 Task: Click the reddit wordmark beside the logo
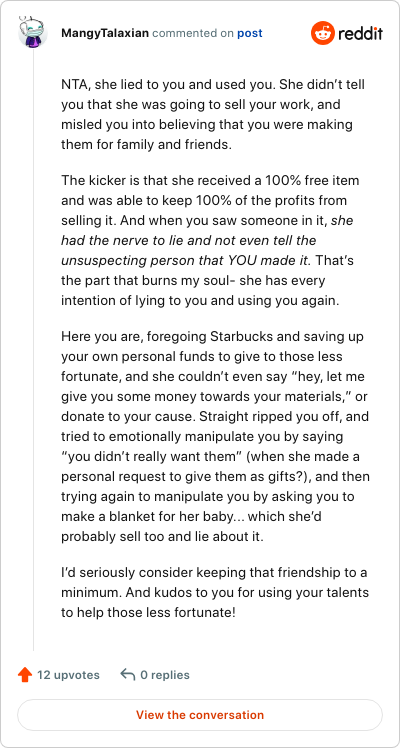(360, 33)
